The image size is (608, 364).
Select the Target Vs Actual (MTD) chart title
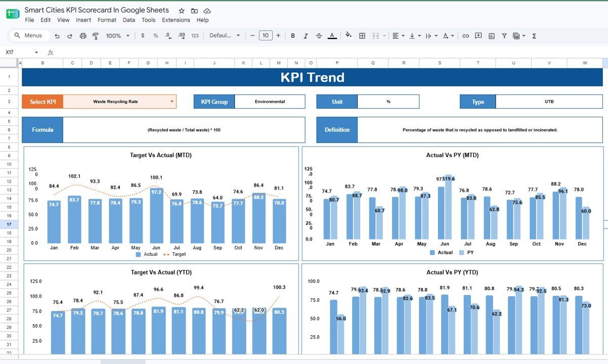(161, 155)
